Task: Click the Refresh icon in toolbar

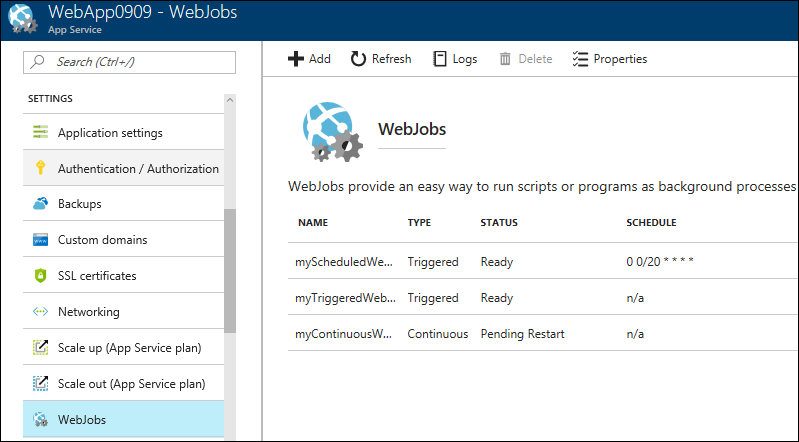Action: pyautogui.click(x=358, y=59)
